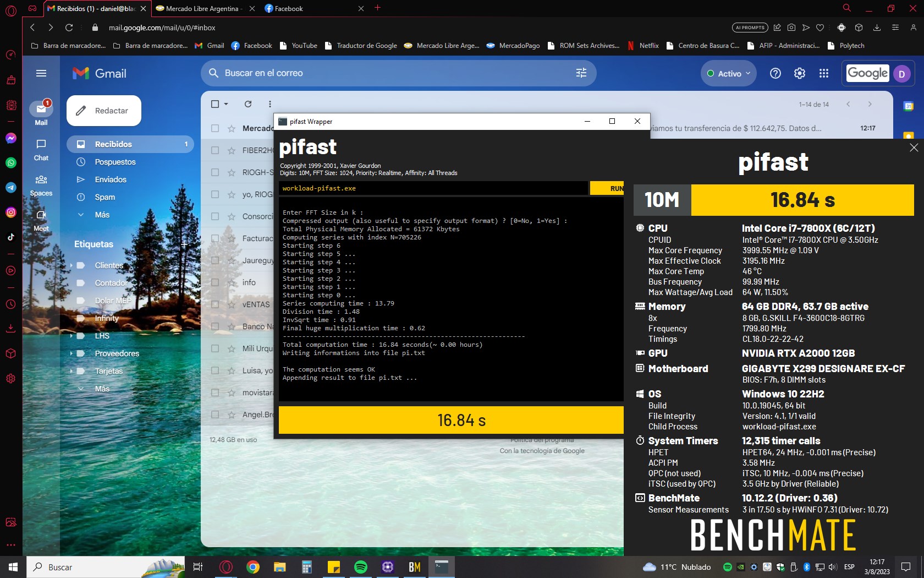Tick the select-all messages checkbox
Viewport: 924px width, 578px height.
pos(215,104)
